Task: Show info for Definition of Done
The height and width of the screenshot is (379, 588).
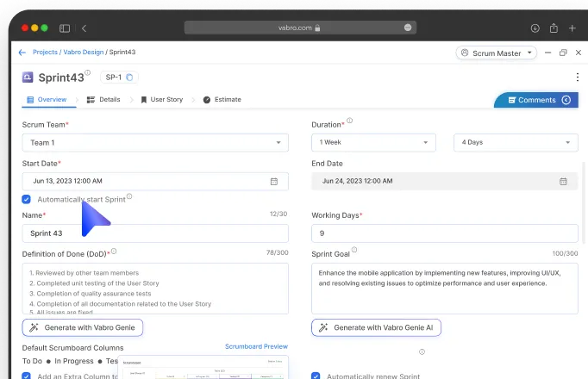Action: point(114,252)
